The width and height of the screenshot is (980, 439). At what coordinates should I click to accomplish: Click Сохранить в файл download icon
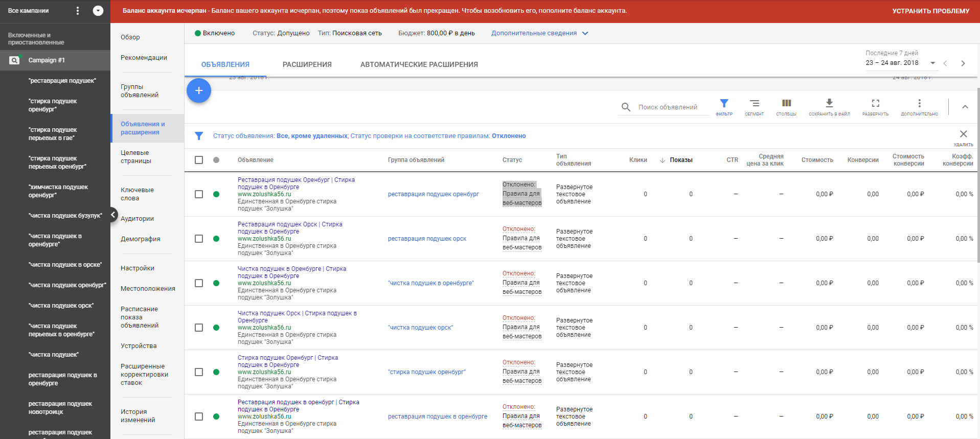point(829,107)
